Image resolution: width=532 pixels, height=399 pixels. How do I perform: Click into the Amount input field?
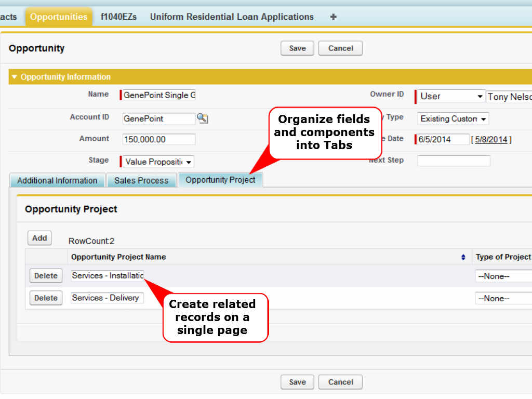(x=158, y=139)
